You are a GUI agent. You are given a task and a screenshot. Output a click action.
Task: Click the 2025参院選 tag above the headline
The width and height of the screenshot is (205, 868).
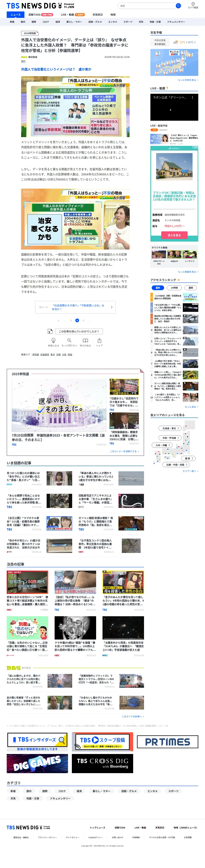pyautogui.click(x=30, y=33)
